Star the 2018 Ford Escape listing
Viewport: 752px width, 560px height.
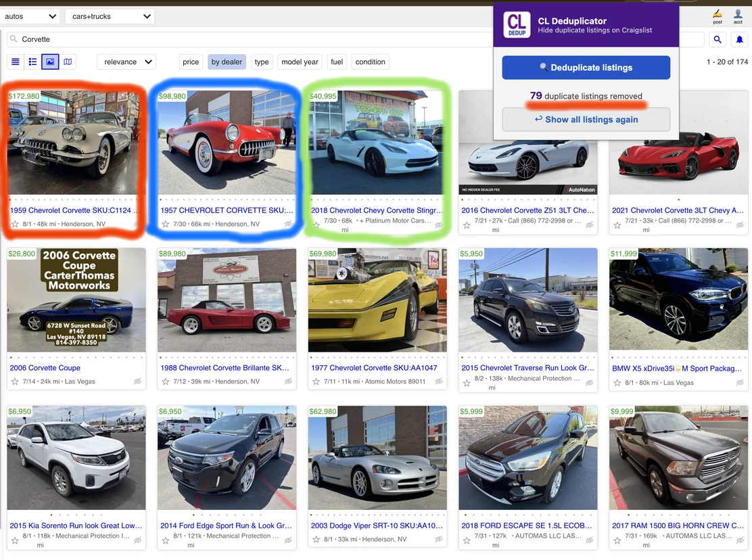pos(467,540)
